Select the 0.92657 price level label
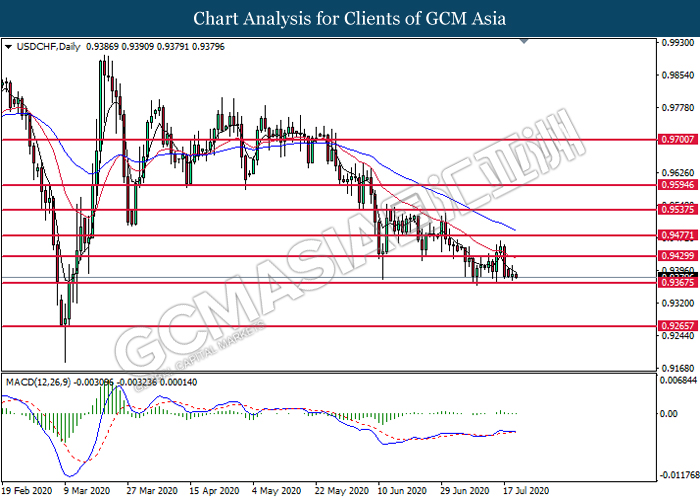 [x=678, y=326]
